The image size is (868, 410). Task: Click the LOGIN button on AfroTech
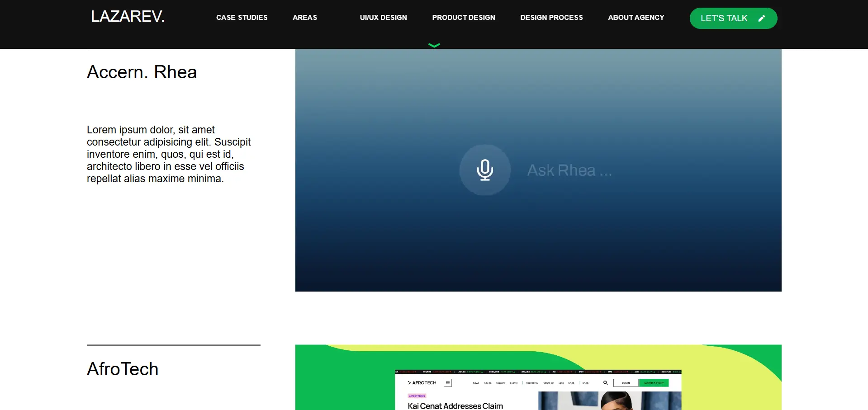coord(626,383)
